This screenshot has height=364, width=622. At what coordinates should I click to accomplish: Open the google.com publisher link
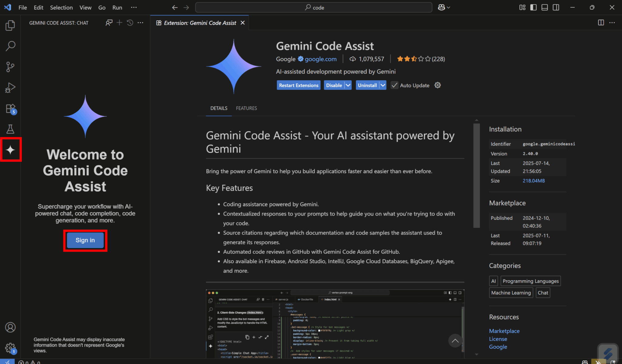321,59
